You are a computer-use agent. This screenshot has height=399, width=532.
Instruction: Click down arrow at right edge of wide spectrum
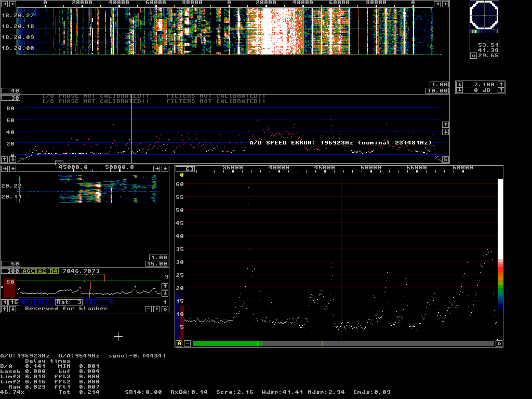coord(445,131)
